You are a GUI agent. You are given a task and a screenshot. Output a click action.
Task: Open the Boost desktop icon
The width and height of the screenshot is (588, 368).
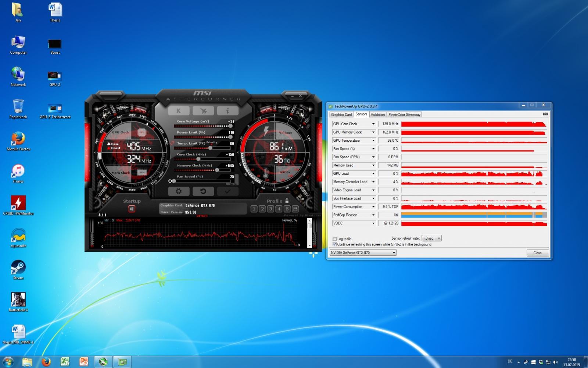[55, 46]
